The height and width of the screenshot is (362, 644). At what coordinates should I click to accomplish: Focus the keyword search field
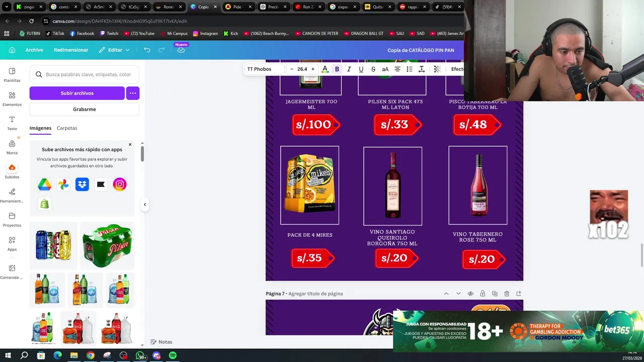tap(85, 74)
